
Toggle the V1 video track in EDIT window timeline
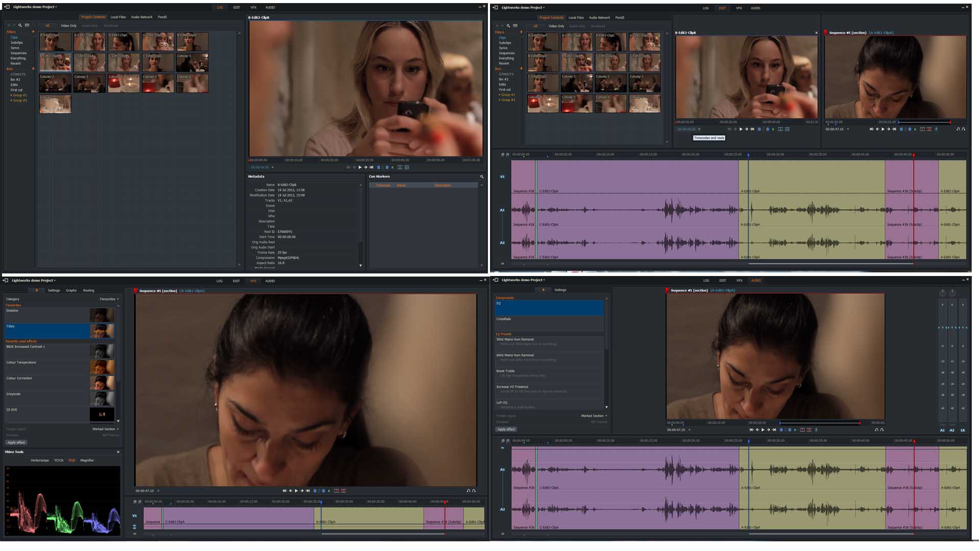502,177
